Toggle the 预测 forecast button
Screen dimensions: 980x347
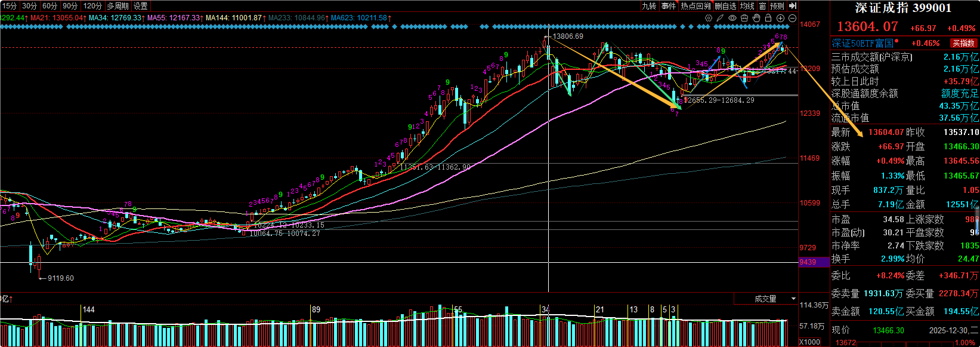coord(777,5)
